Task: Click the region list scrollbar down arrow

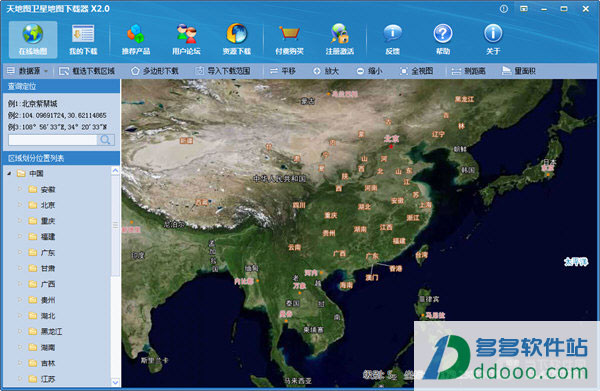Action: (x=116, y=382)
